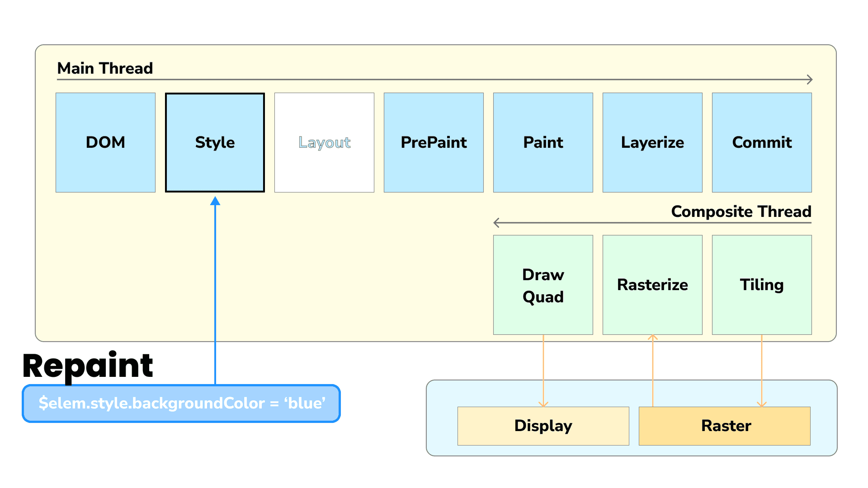Click the Raster orange box

pyautogui.click(x=725, y=426)
